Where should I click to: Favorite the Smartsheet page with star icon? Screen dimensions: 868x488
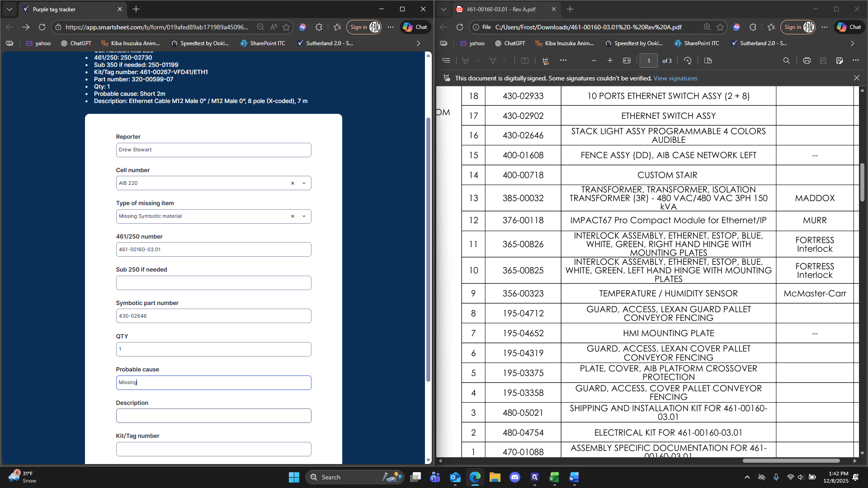[x=286, y=27]
